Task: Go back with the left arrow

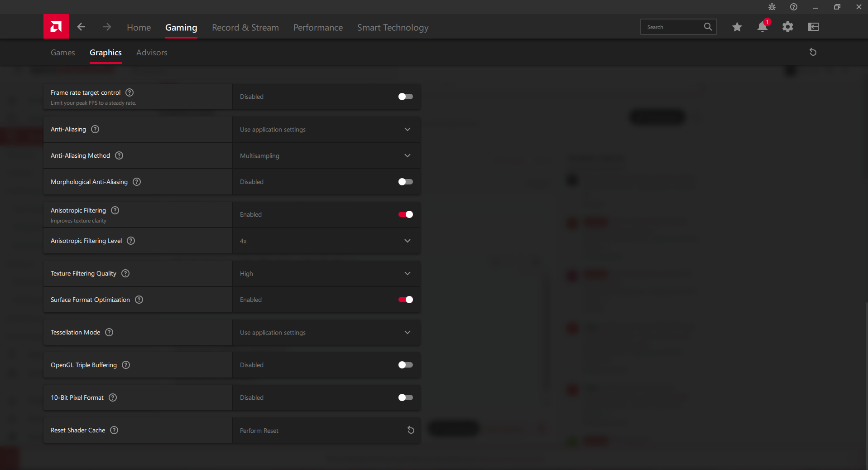Action: point(81,27)
